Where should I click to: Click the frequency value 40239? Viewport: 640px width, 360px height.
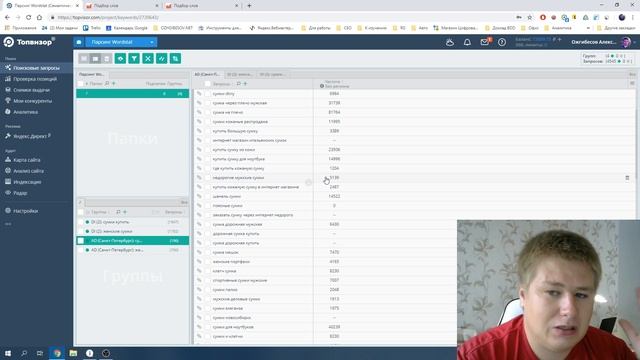[x=334, y=327]
